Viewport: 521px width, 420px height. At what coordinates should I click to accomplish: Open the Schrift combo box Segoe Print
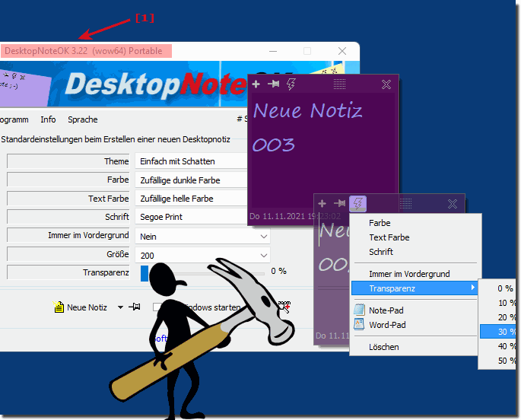192,217
